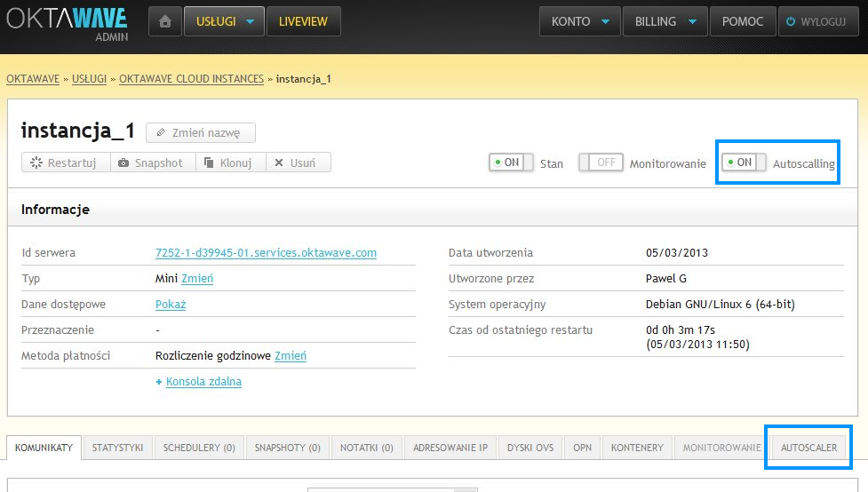This screenshot has width=868, height=492.
Task: Open the POMOC help page
Action: [x=743, y=21]
